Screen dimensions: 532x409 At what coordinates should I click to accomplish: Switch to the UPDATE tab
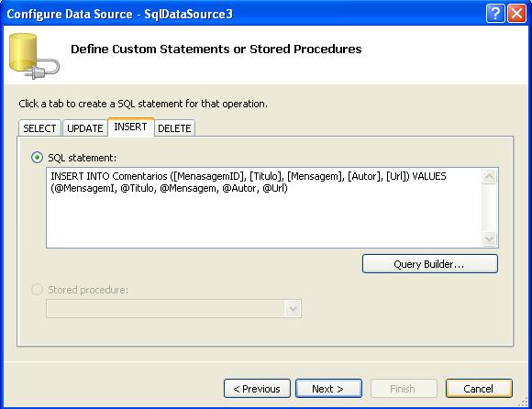84,128
